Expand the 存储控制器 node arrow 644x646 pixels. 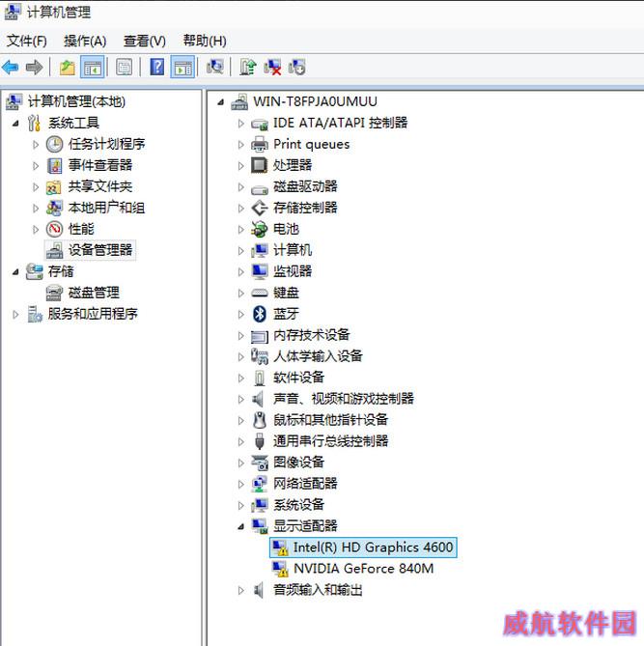tap(241, 208)
